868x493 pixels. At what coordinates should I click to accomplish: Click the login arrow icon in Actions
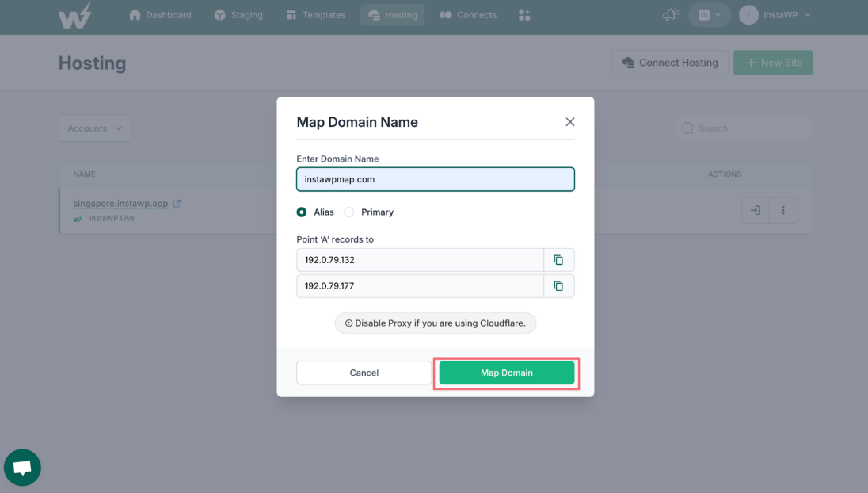coord(755,210)
